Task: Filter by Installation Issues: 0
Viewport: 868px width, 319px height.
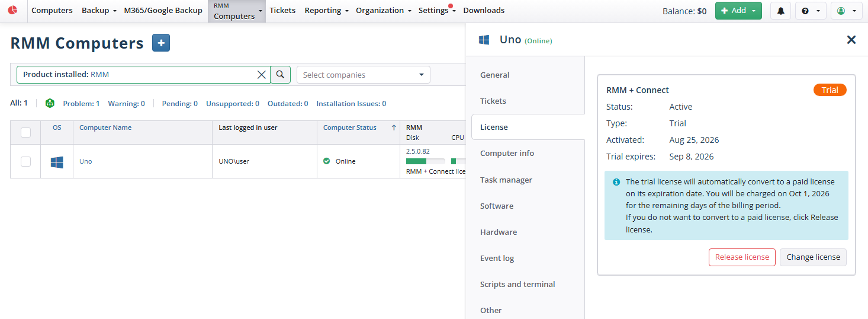Action: coord(351,104)
